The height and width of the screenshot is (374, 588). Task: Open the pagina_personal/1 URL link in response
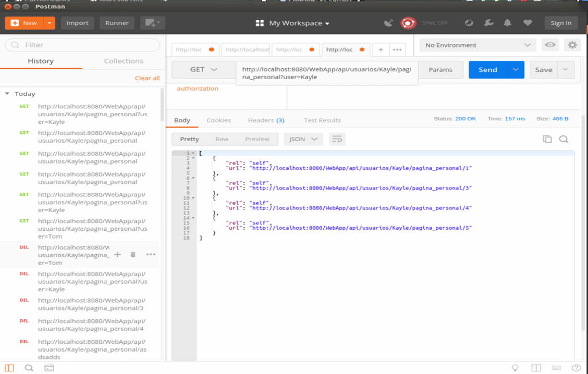coord(361,168)
